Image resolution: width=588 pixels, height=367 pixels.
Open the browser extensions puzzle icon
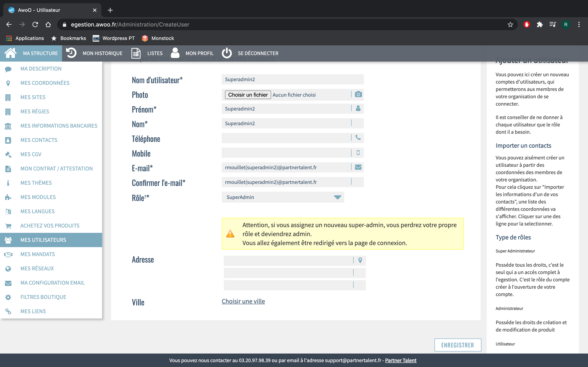click(540, 24)
